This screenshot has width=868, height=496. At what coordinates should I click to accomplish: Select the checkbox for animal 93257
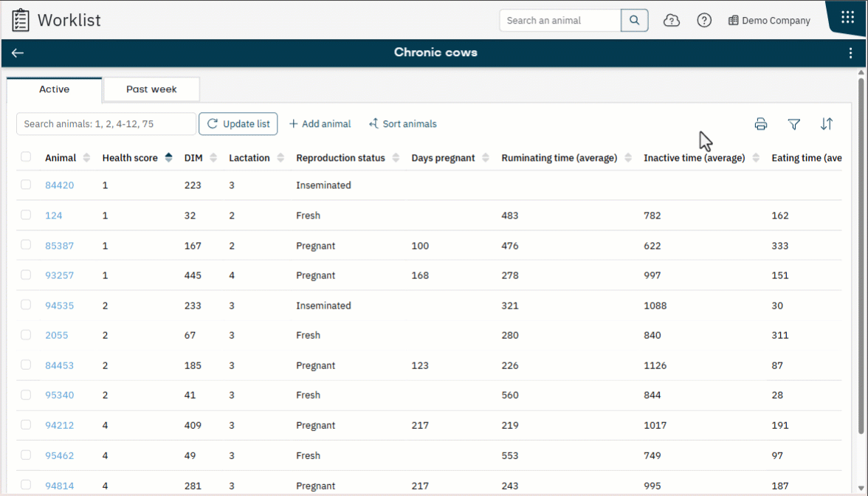(26, 275)
